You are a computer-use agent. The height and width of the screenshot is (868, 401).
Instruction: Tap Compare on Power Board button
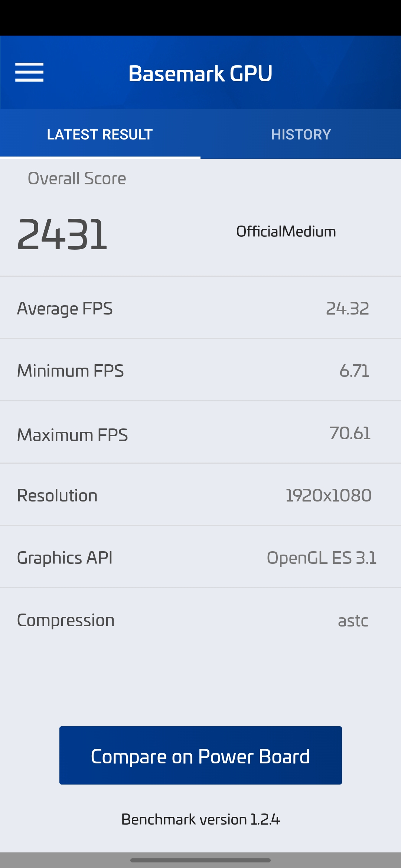click(x=200, y=755)
